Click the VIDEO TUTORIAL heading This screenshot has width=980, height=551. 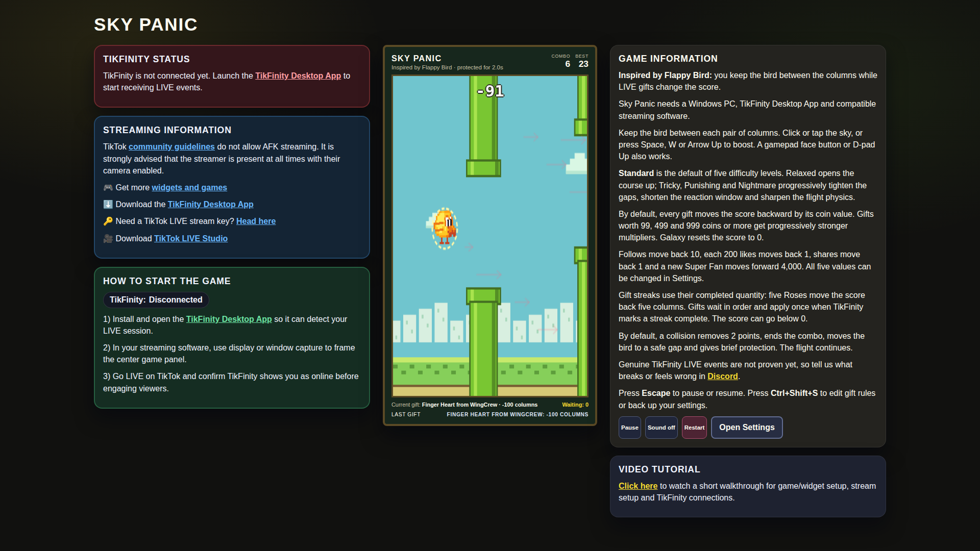(x=659, y=469)
